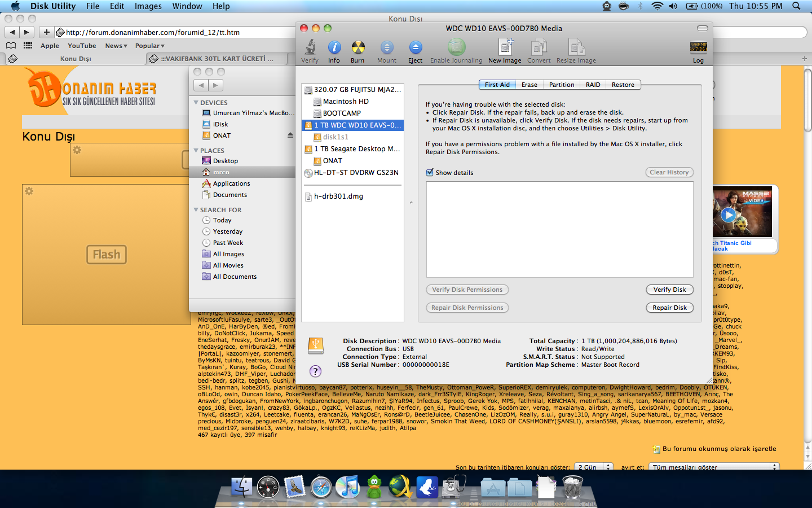Open the File menu
812x508 pixels.
point(92,6)
